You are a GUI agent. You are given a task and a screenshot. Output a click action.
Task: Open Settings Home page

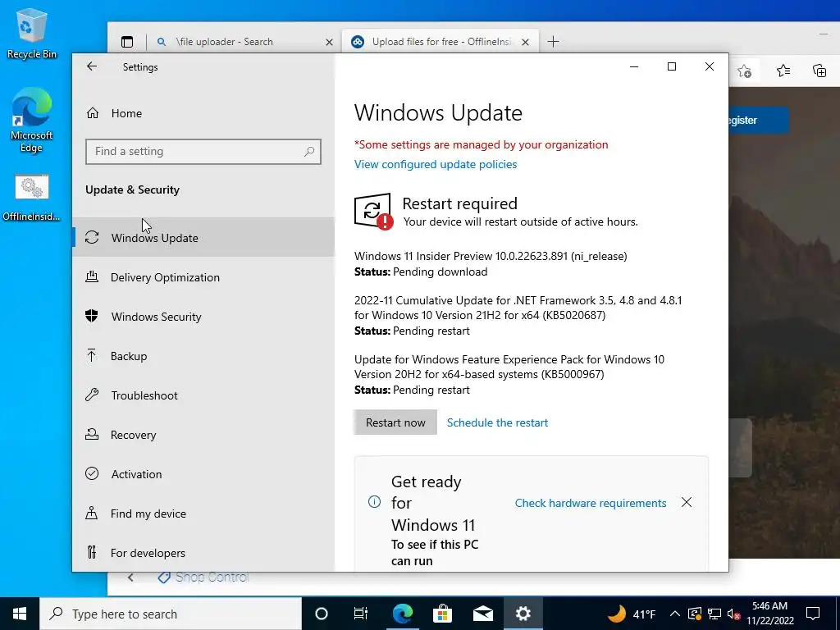[126, 113]
